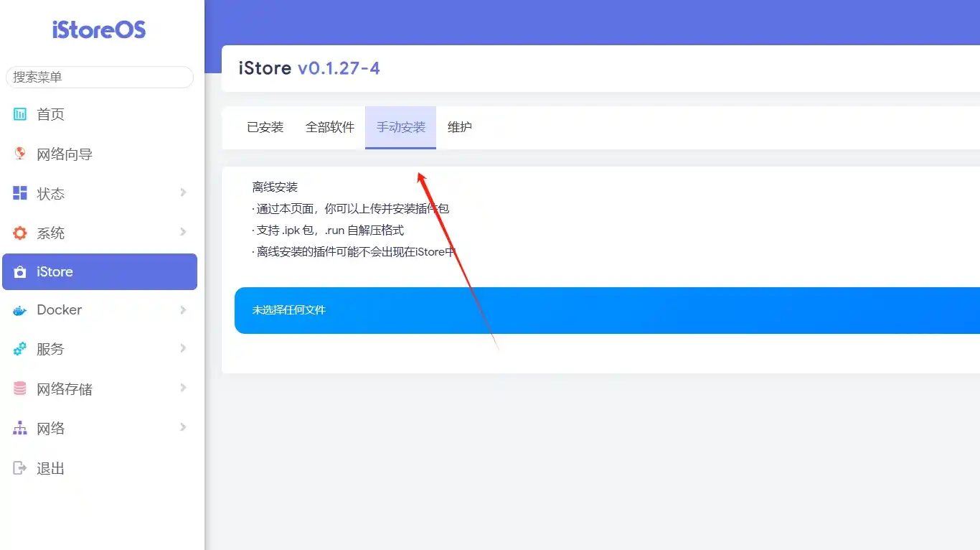Screen dimensions: 980x550
Task: Expand the 状态 menu chevron
Action: 183,192
